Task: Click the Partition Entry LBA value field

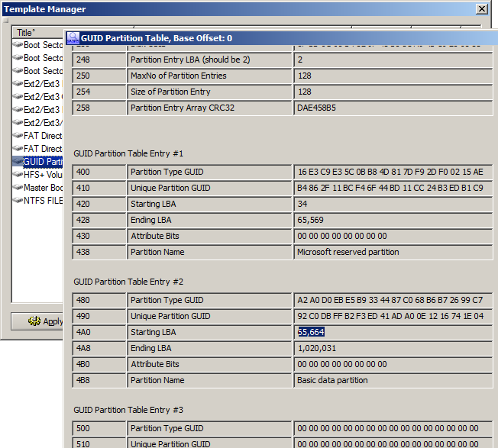Action: point(393,60)
